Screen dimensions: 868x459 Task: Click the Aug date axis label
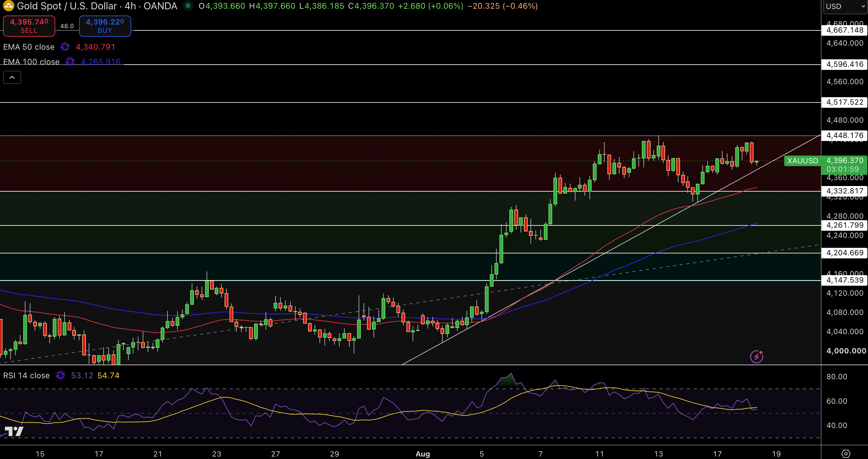(x=423, y=454)
